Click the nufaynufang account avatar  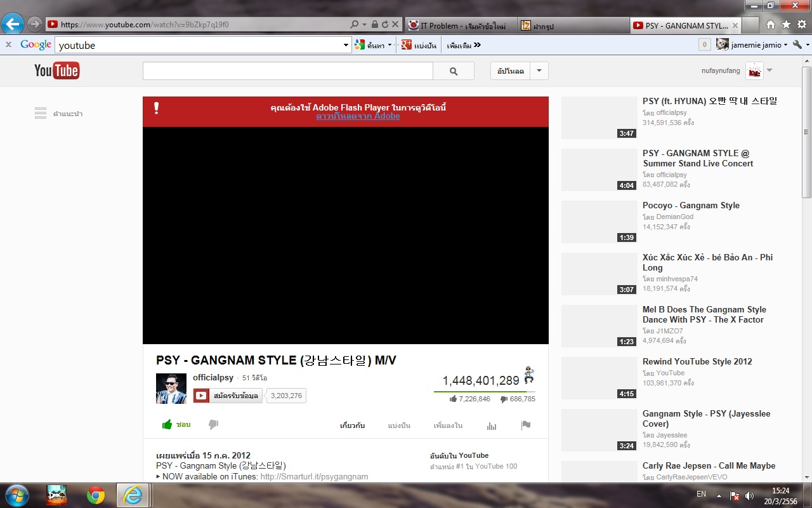(x=754, y=70)
